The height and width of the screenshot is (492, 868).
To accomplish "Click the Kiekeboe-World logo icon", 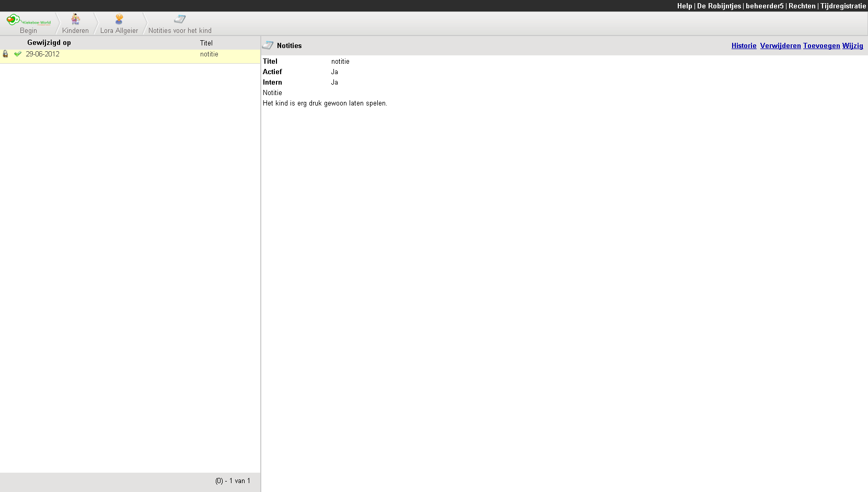I will [14, 20].
